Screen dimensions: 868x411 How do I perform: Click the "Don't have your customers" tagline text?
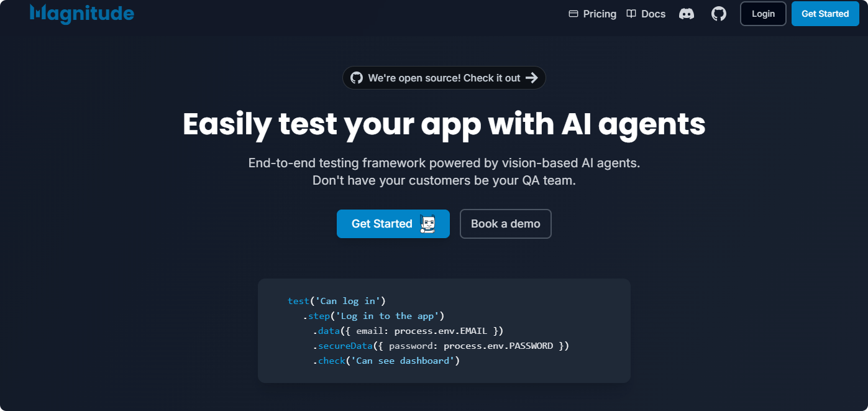[x=444, y=181]
